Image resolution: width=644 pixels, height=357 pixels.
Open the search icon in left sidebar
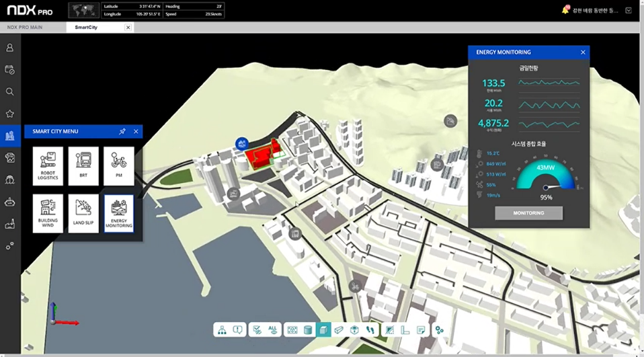click(x=9, y=91)
